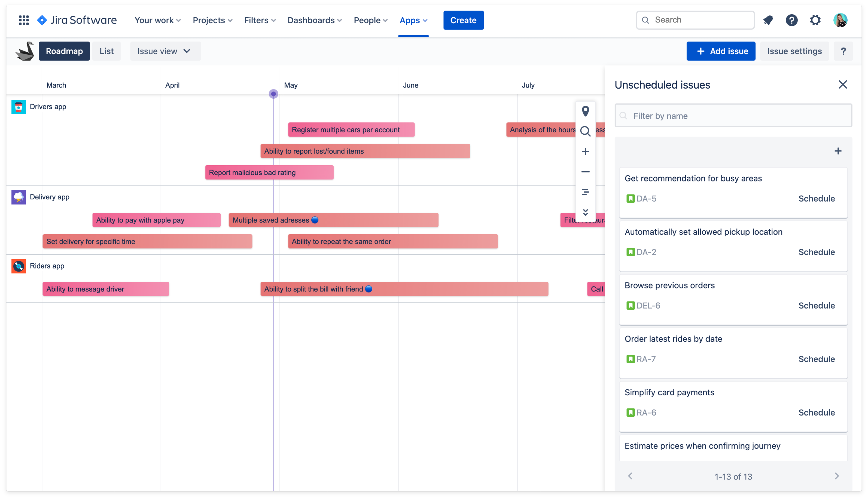Open the Dashboards menu
The height and width of the screenshot is (499, 868).
click(x=314, y=20)
